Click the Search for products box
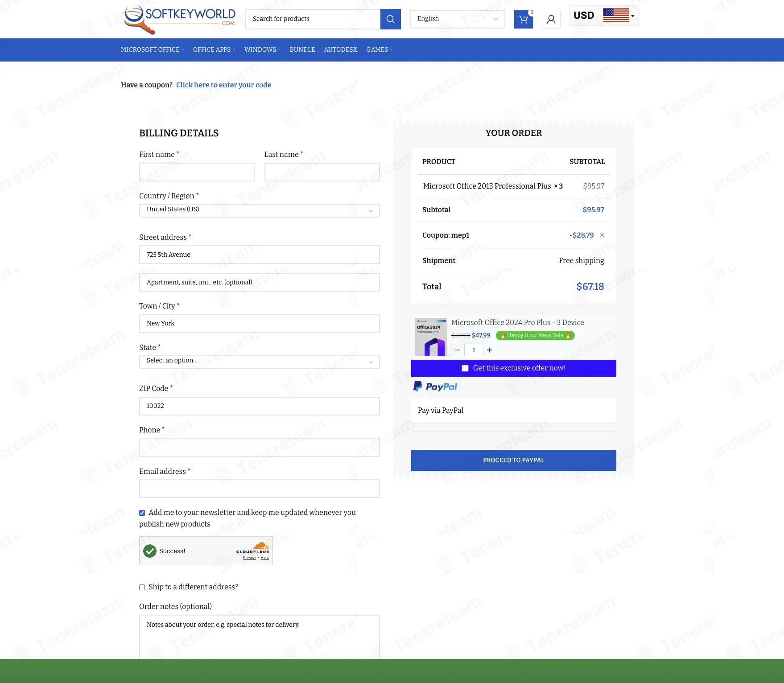This screenshot has height=683, width=784. pos(313,19)
